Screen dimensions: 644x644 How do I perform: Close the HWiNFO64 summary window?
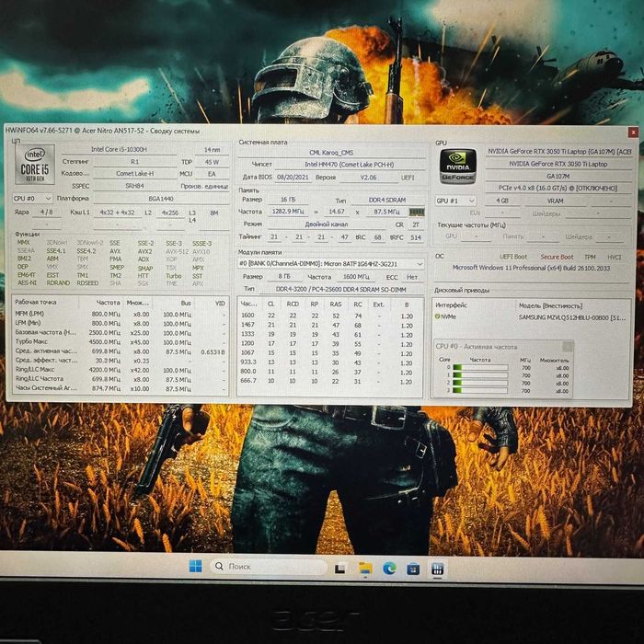[633, 132]
